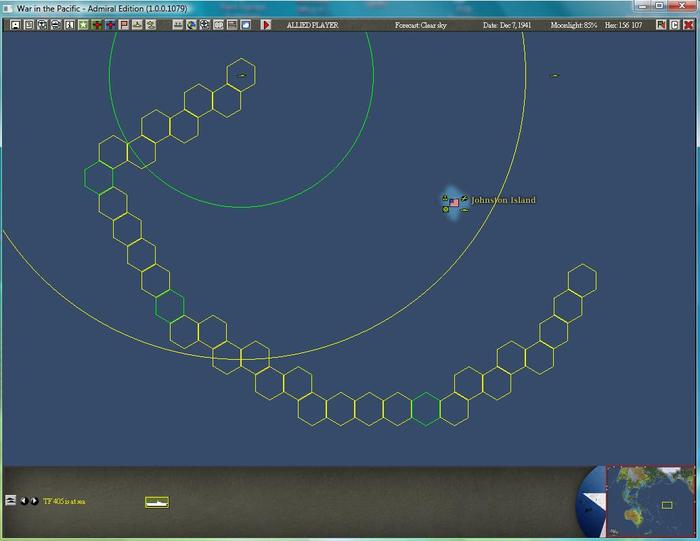Click the airfield icon at Johnston Island
The width and height of the screenshot is (700, 541).
(x=464, y=198)
